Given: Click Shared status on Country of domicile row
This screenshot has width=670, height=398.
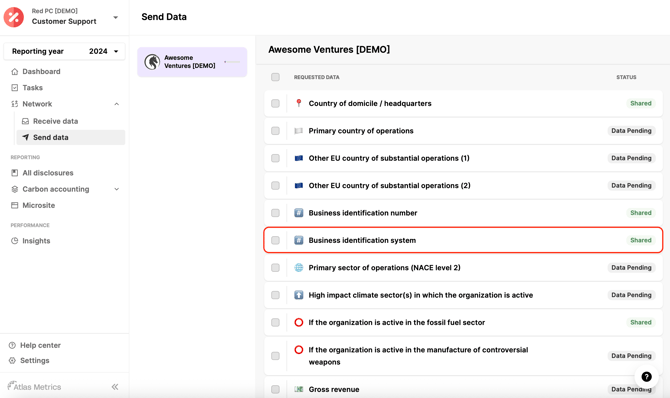Looking at the screenshot, I should [x=641, y=103].
